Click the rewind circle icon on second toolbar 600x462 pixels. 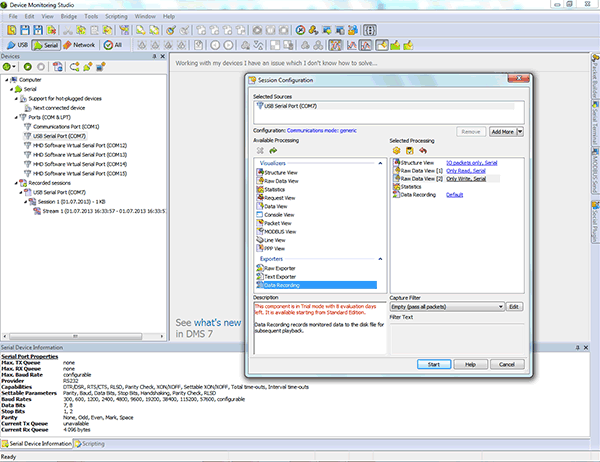click(215, 45)
